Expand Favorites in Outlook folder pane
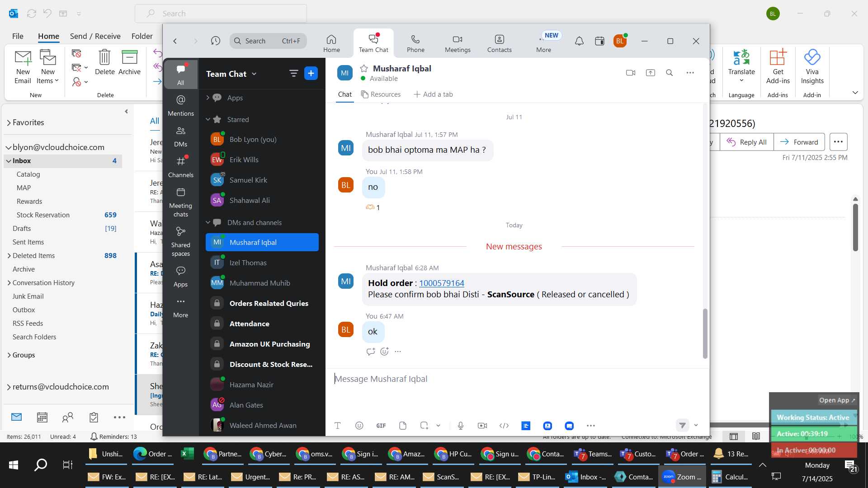This screenshot has height=488, width=868. click(x=9, y=122)
